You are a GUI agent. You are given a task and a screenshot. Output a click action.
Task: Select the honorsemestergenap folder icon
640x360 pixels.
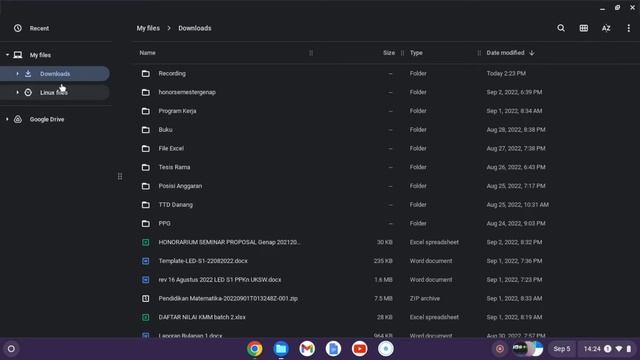(146, 92)
